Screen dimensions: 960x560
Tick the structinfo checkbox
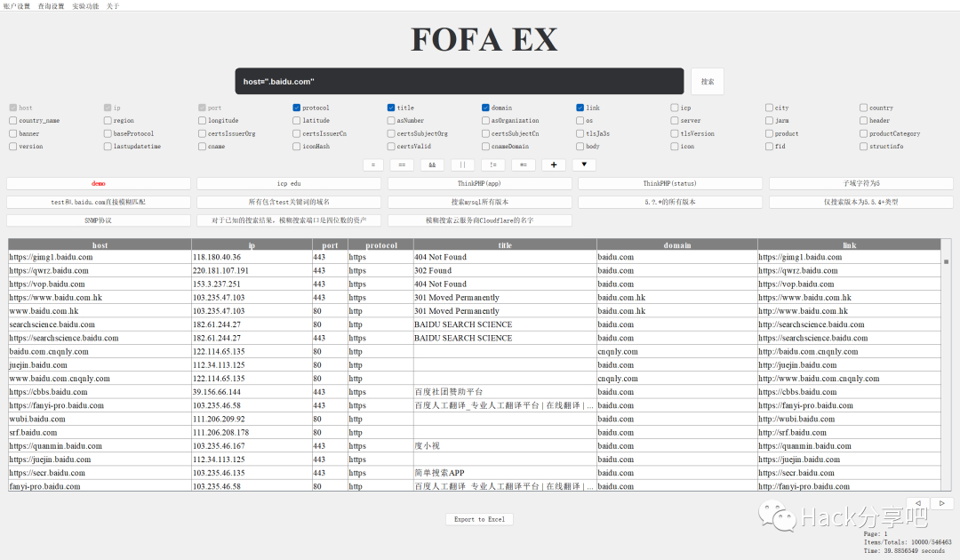click(x=863, y=147)
